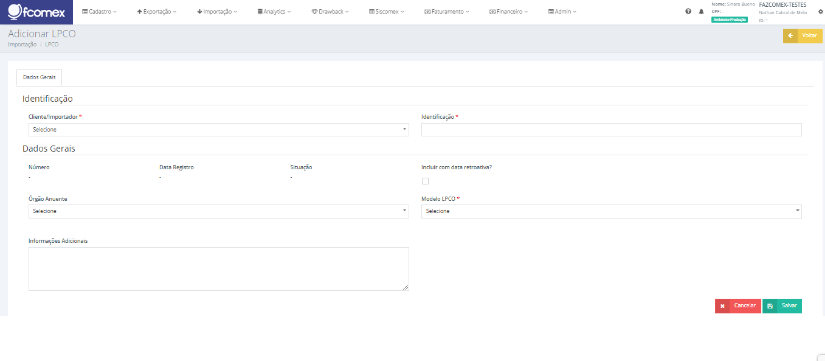The height and width of the screenshot is (361, 825).
Task: Click the FAZCOMEX-TESTES account name
Action: coord(782,4)
